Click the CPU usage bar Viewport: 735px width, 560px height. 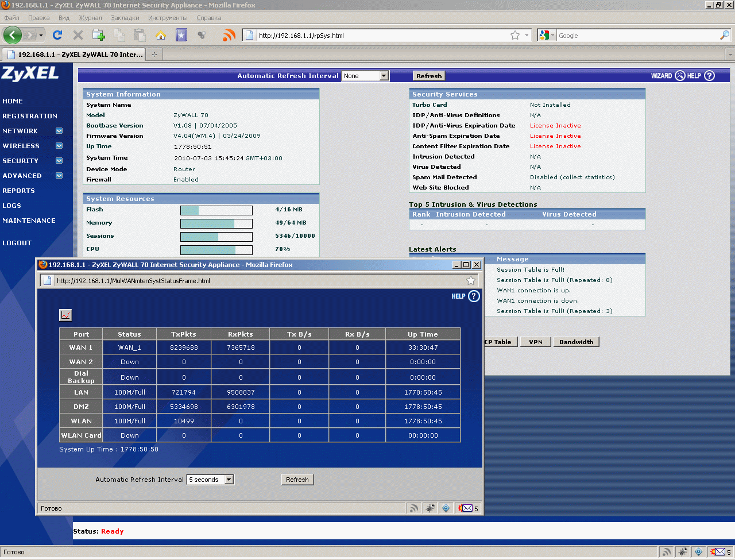pos(216,250)
